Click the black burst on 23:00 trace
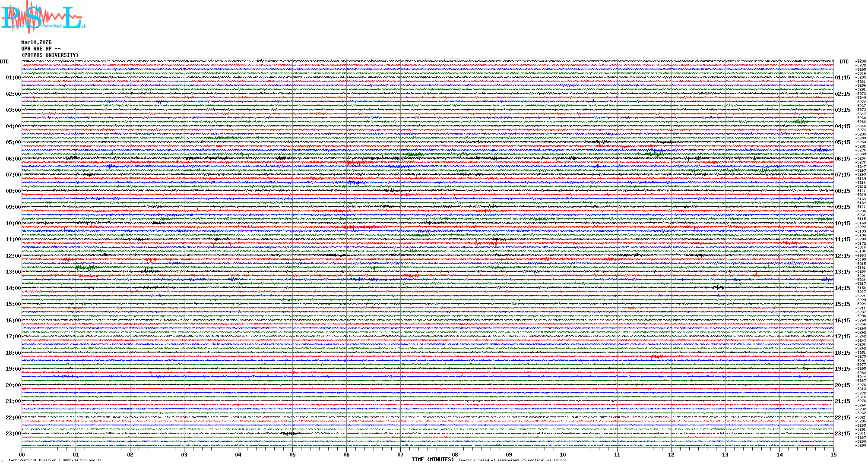 [x=289, y=433]
